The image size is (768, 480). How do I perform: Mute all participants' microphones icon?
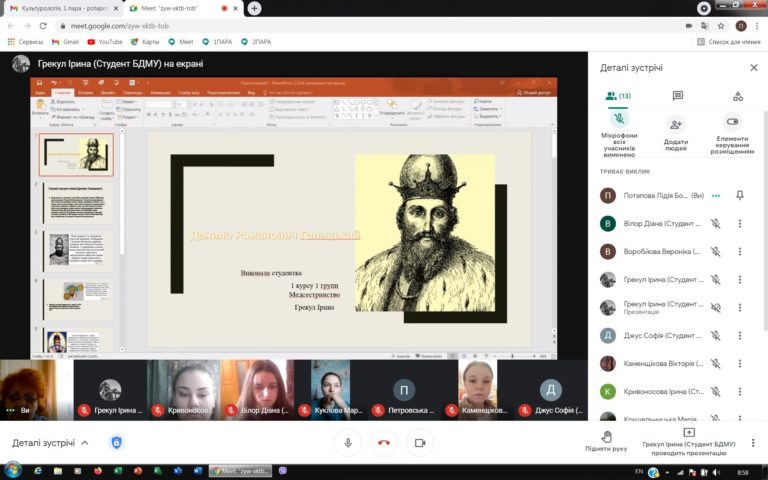(x=618, y=118)
